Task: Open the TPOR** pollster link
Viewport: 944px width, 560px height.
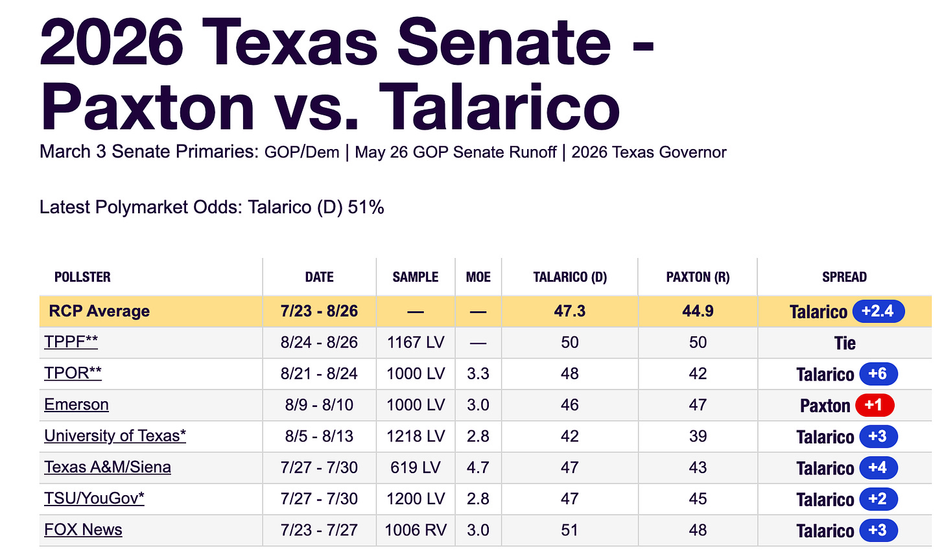Action: click(x=73, y=373)
